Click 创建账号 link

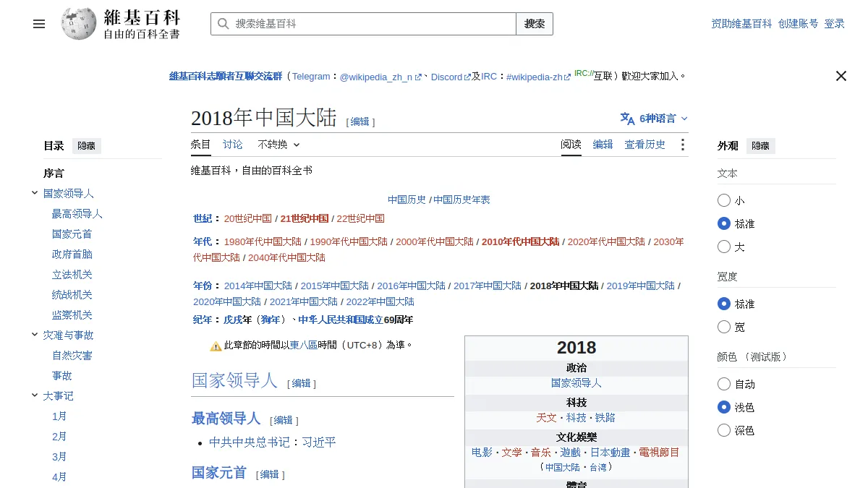799,24
